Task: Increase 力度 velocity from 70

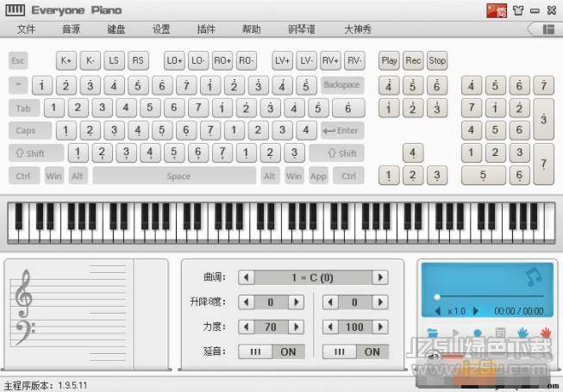Action: [x=297, y=327]
